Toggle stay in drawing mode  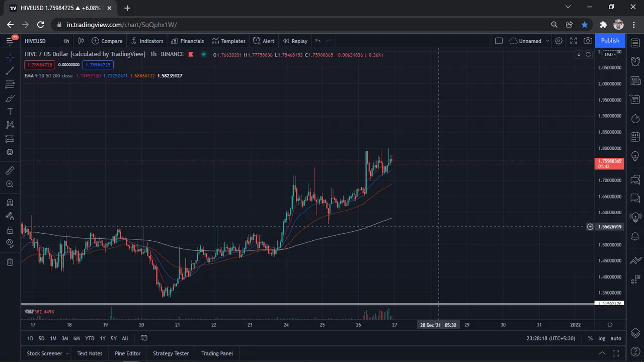pyautogui.click(x=10, y=217)
